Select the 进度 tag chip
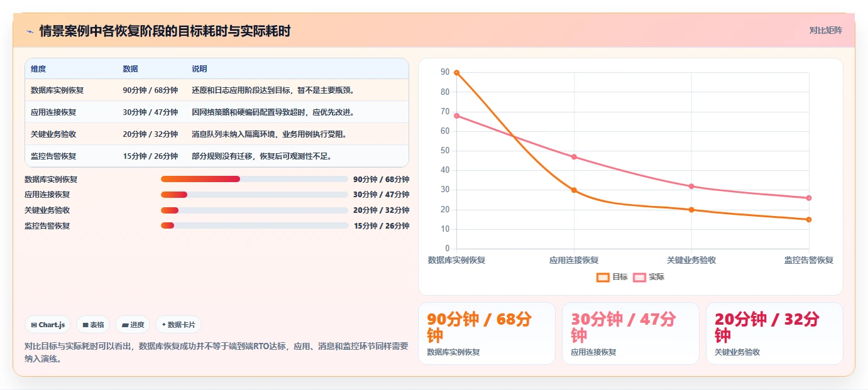Viewport: 868px width, 390px height. click(x=133, y=325)
